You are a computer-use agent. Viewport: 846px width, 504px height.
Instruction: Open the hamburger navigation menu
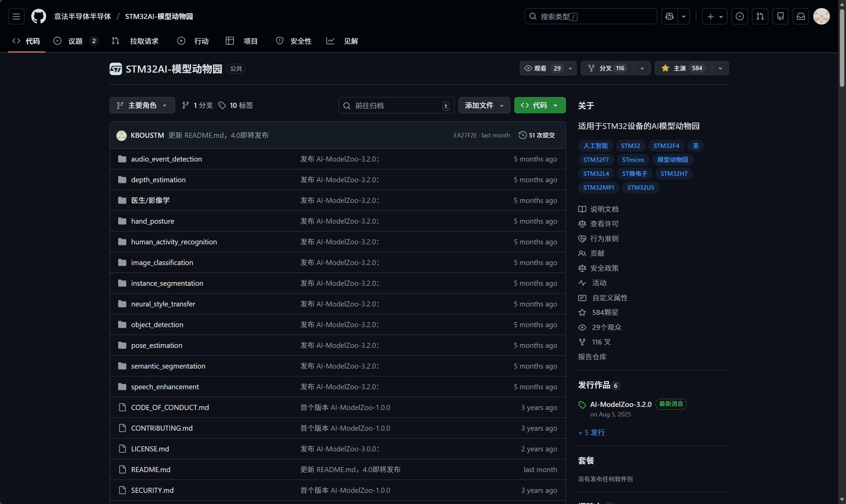(16, 16)
